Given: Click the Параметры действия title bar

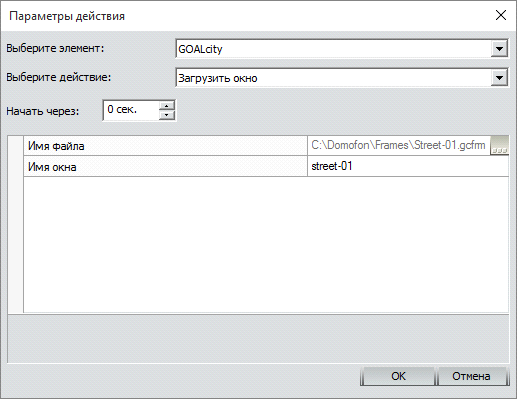Looking at the screenshot, I should (x=247, y=16).
